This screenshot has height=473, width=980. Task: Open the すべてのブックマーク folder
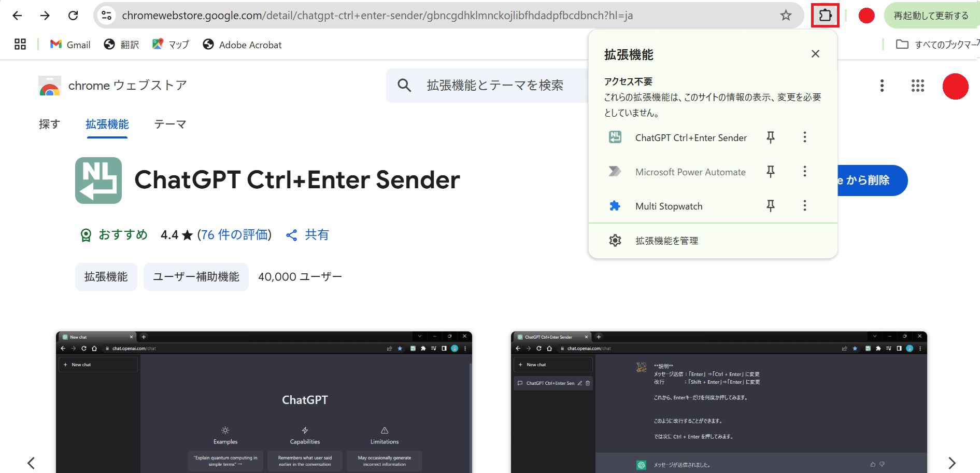pos(937,45)
